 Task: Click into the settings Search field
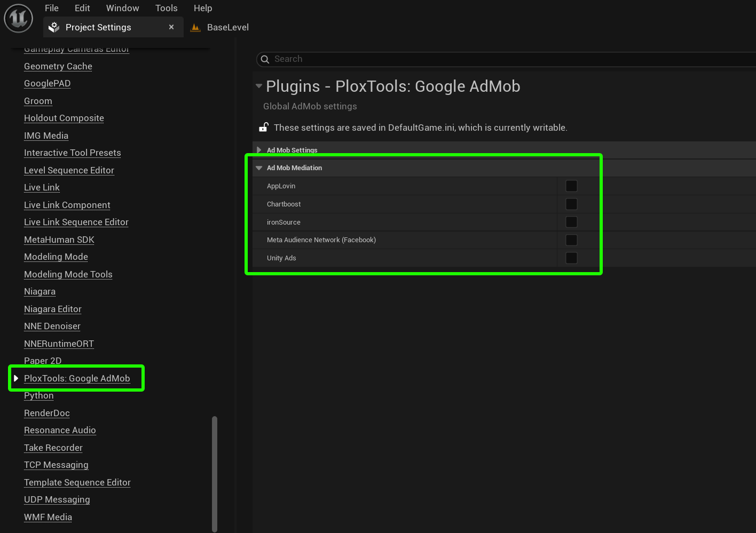[x=481, y=59]
